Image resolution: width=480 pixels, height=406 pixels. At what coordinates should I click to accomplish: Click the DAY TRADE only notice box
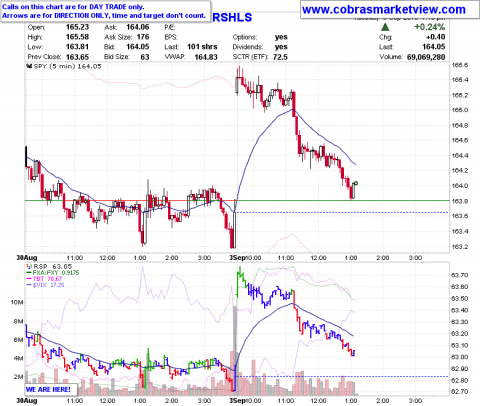point(106,11)
